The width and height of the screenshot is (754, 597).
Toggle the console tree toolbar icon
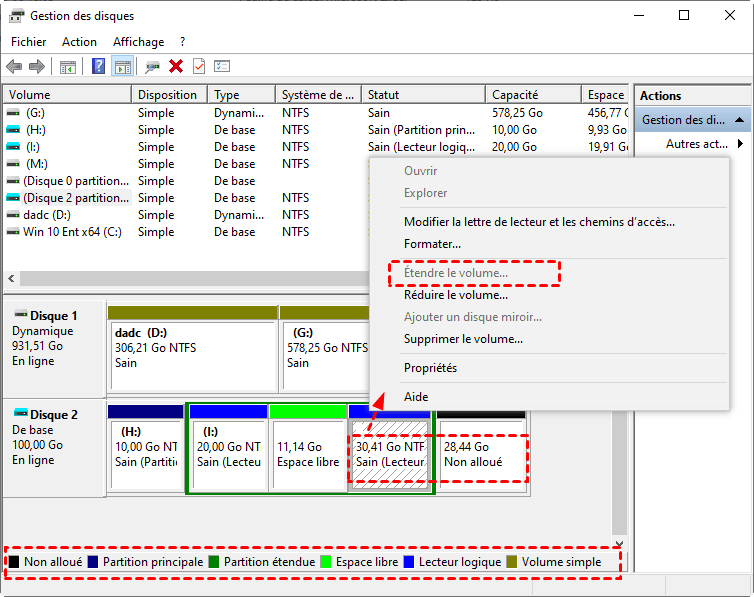pos(67,66)
